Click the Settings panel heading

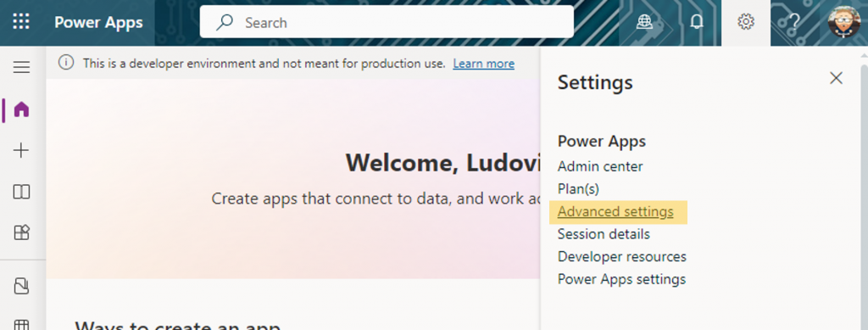(595, 82)
